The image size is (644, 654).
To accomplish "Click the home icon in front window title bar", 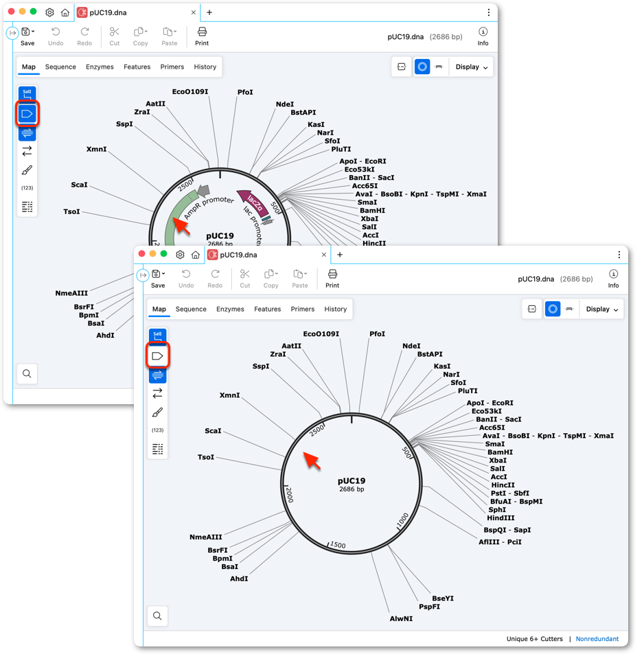I will [x=196, y=255].
